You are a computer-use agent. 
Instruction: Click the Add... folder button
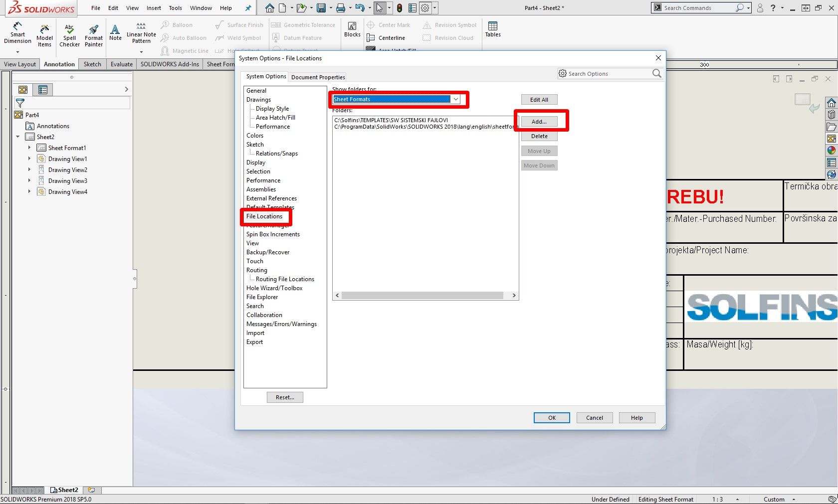tap(539, 122)
